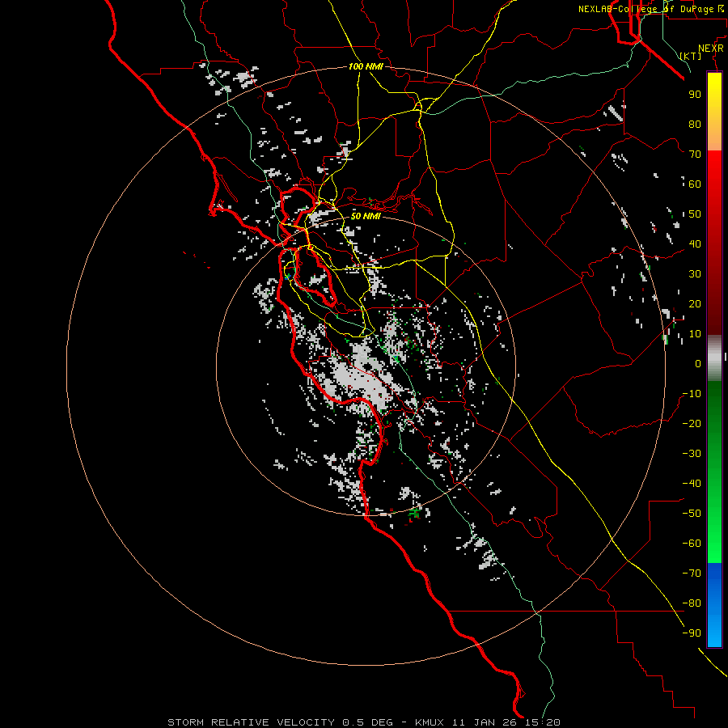Viewport: 728px width, 728px height.
Task: Click the KMUX station identifier
Action: coord(430,722)
